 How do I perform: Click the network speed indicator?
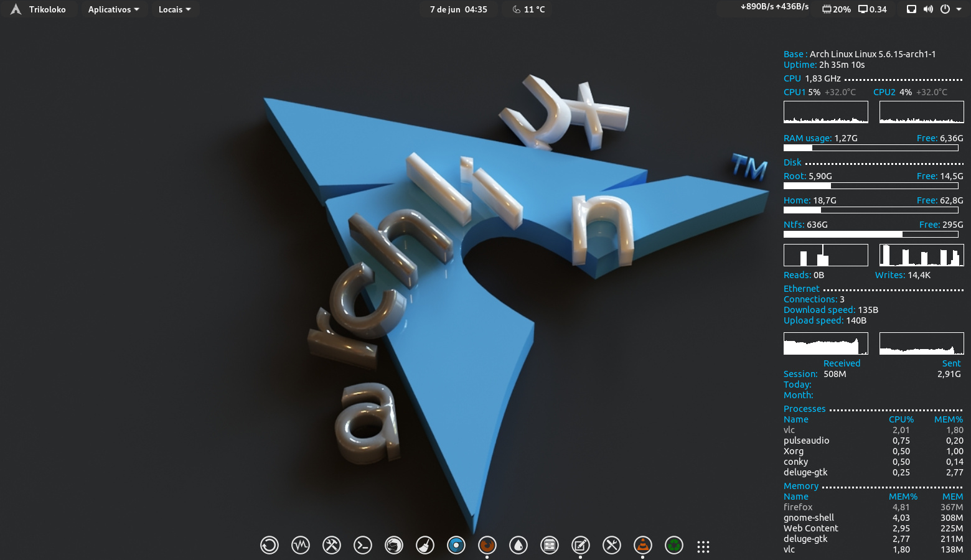tap(774, 7)
